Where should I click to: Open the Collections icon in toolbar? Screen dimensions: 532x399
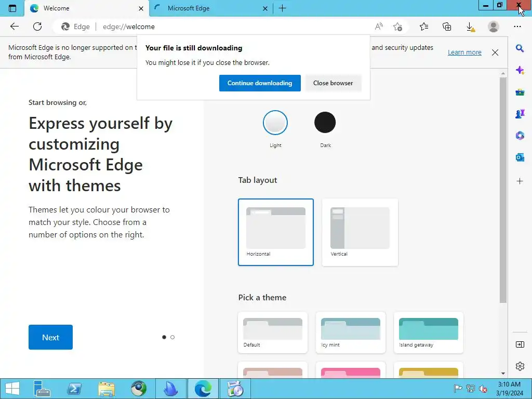click(447, 26)
